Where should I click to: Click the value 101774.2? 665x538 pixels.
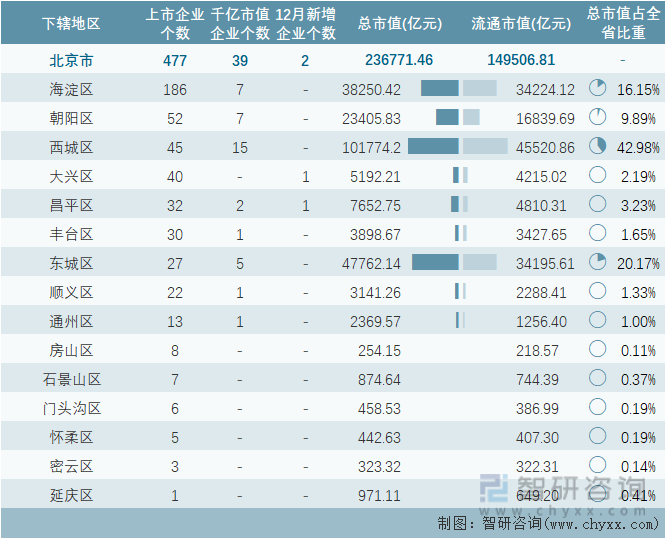(372, 148)
